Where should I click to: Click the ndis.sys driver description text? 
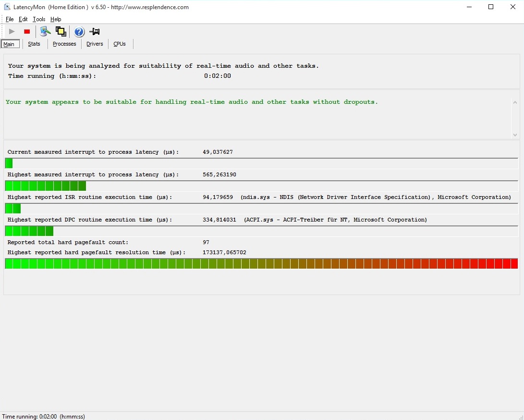[376, 198]
